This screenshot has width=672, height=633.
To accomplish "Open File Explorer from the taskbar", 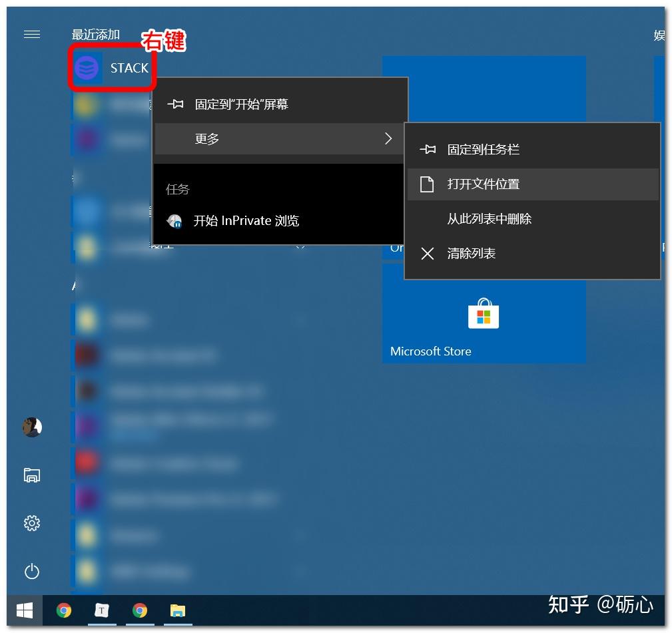I will (177, 610).
